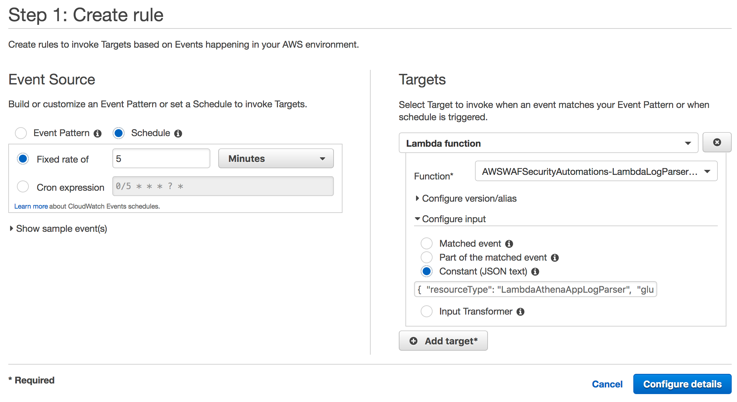Click the info icon beside Schedule
The height and width of the screenshot is (402, 737).
pyautogui.click(x=178, y=134)
